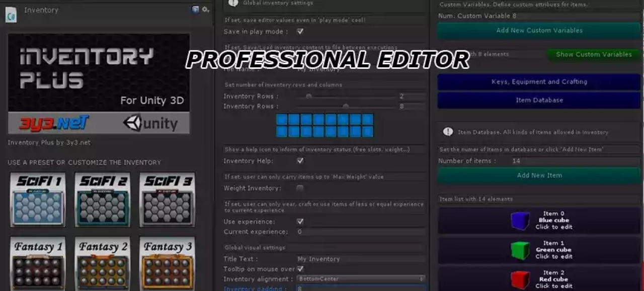This screenshot has height=291, width=644.
Task: Select the SciFi 2 inventory preset
Action: (x=103, y=200)
